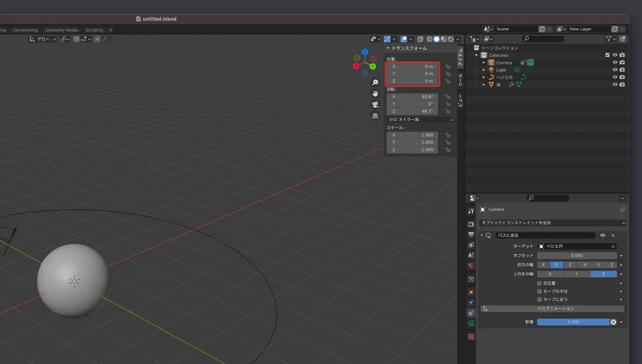Lock the location X value
This screenshot has width=642, height=364.
[x=448, y=67]
